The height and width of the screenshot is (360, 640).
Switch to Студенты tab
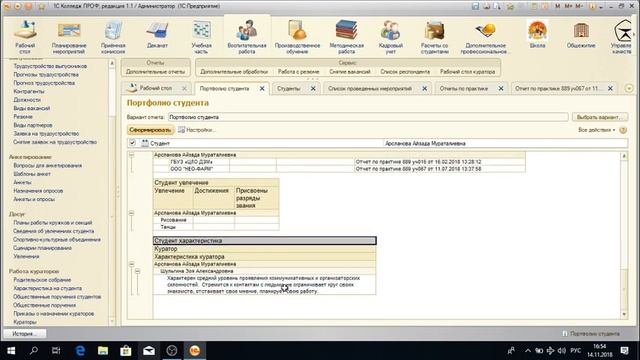(289, 89)
